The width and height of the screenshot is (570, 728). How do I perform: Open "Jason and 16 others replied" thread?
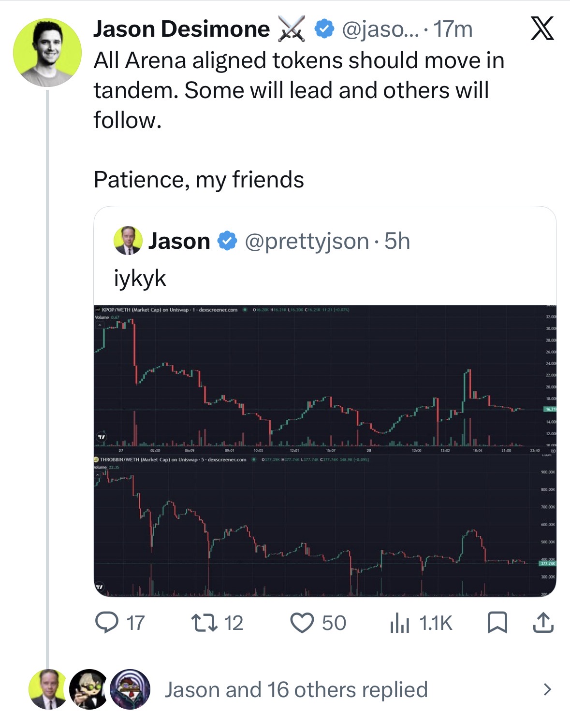click(296, 689)
